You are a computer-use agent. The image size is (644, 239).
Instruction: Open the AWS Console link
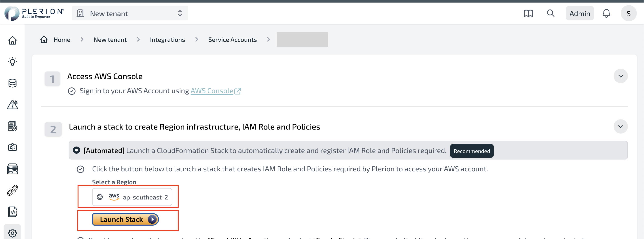click(212, 91)
